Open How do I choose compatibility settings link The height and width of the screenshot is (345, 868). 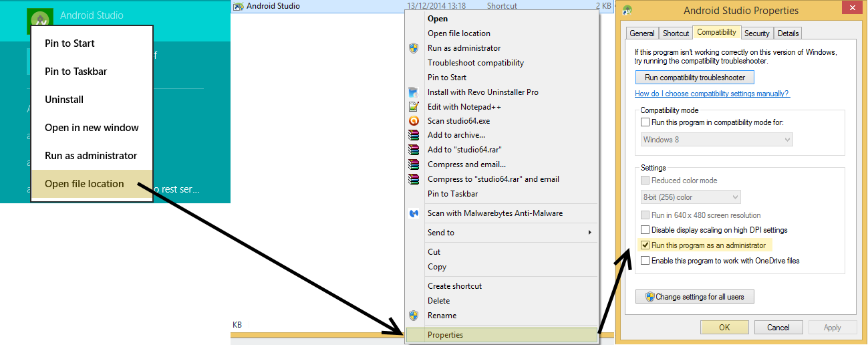712,94
